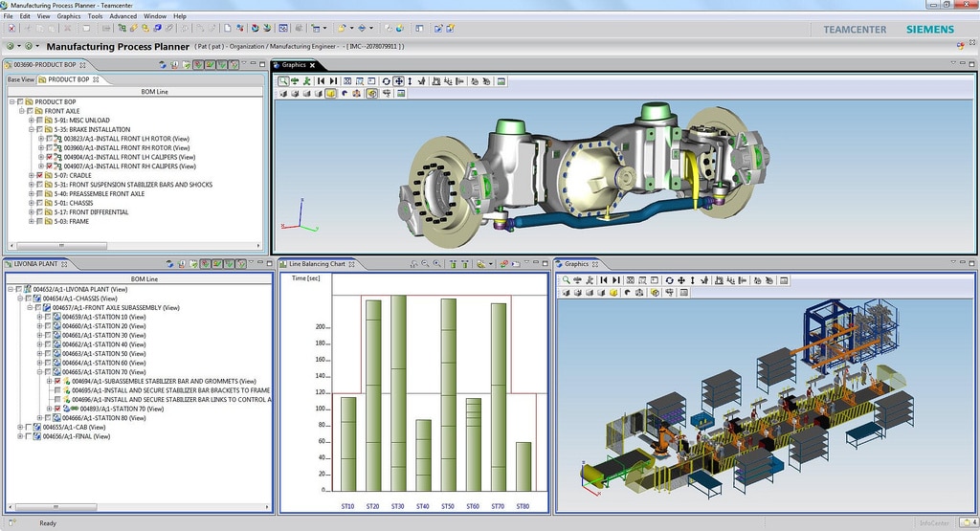Viewport: 980px width, 531px height.
Task: Click the red X icon in main toolbar
Action: coord(11,29)
